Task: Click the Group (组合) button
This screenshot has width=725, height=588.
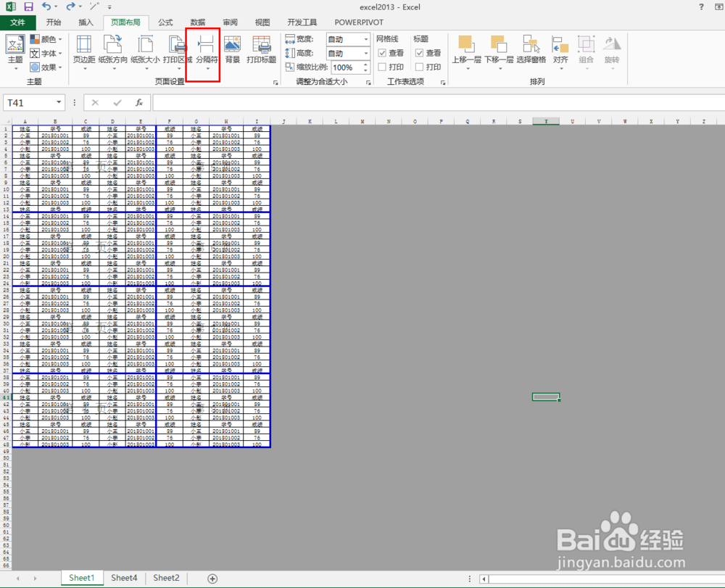Action: pyautogui.click(x=587, y=53)
